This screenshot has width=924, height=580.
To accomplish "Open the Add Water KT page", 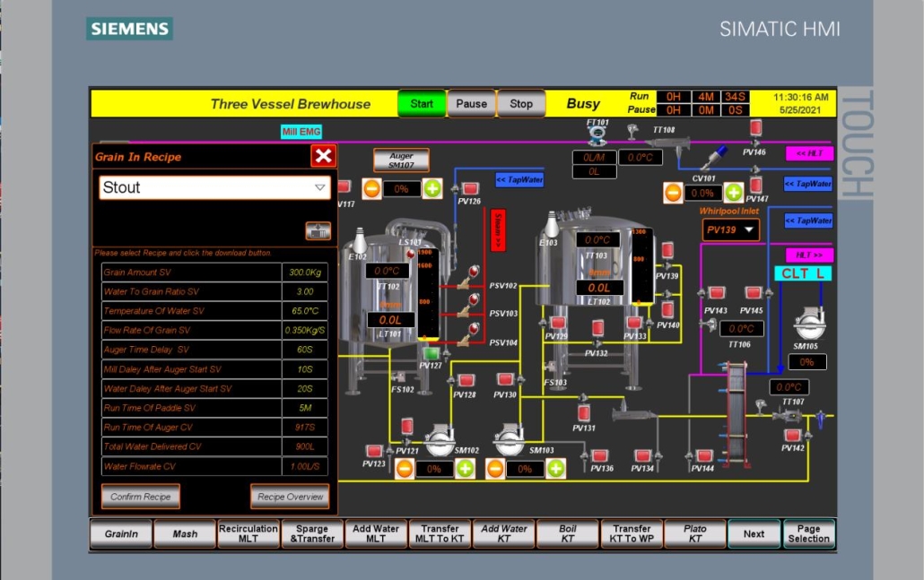I will pos(504,534).
